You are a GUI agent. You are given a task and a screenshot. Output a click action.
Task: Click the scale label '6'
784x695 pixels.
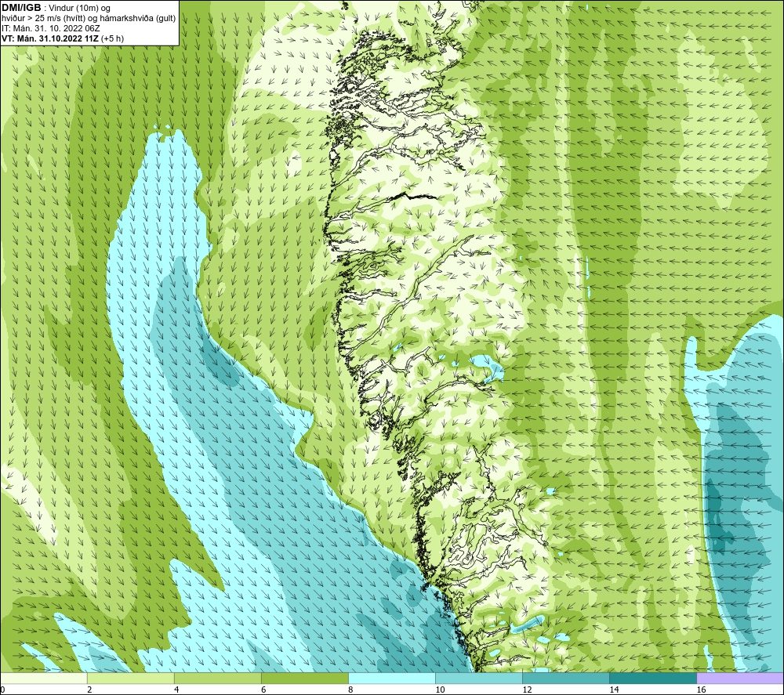pyautogui.click(x=263, y=690)
